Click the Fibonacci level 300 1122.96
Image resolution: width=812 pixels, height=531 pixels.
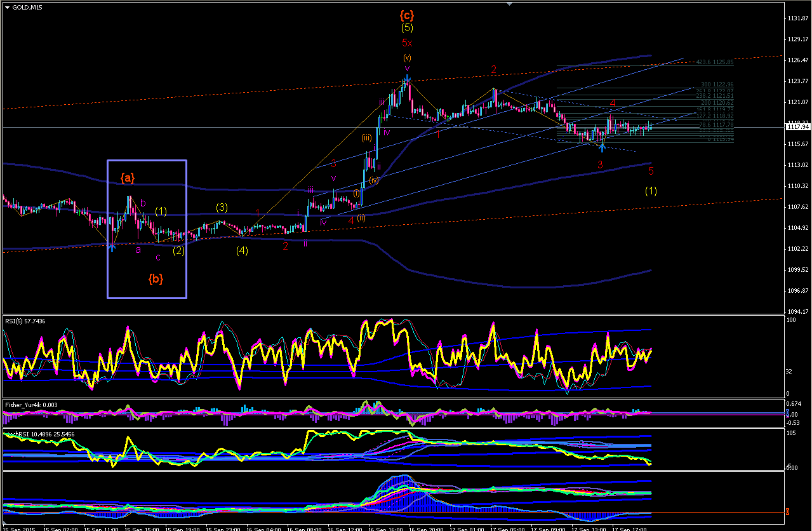coord(717,84)
